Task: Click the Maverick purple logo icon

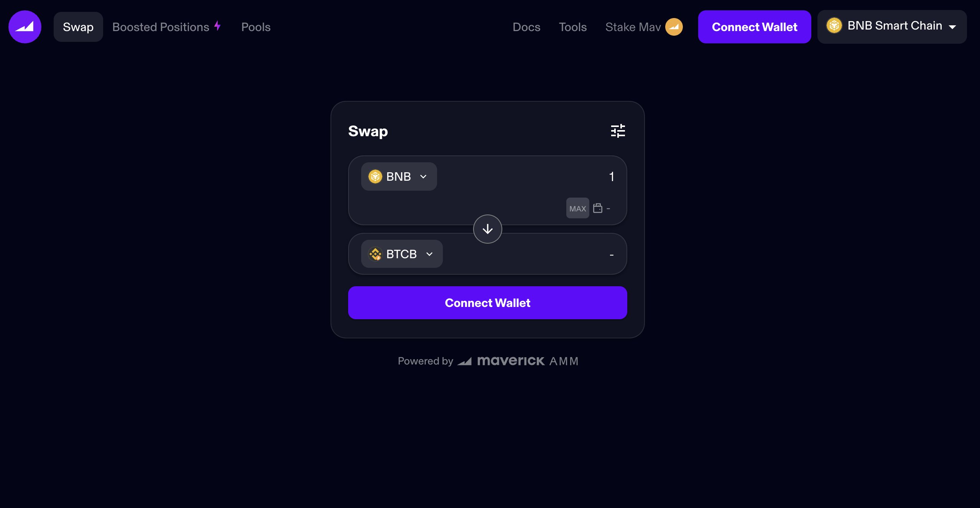Action: click(25, 27)
